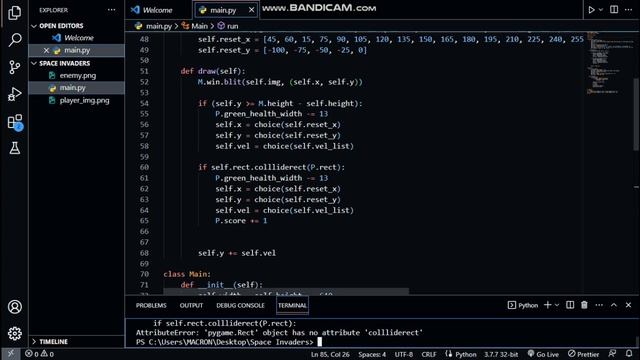Open the Accounts menu
640x360 pixels.
pyautogui.click(x=15, y=307)
